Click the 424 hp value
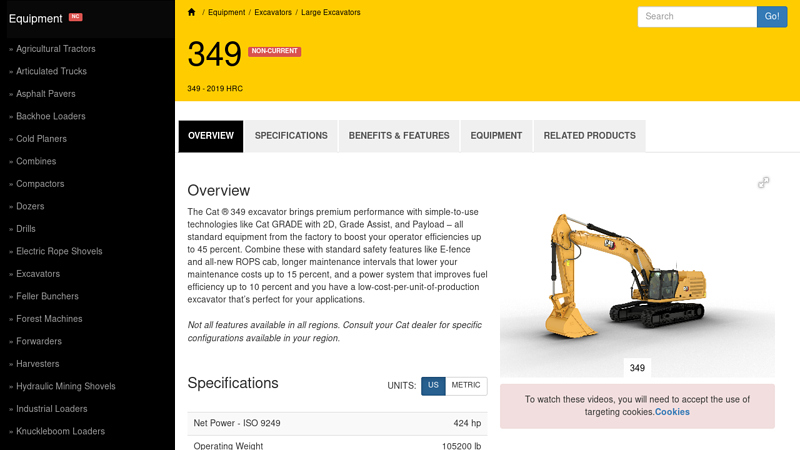This screenshot has height=450, width=800. click(x=467, y=423)
